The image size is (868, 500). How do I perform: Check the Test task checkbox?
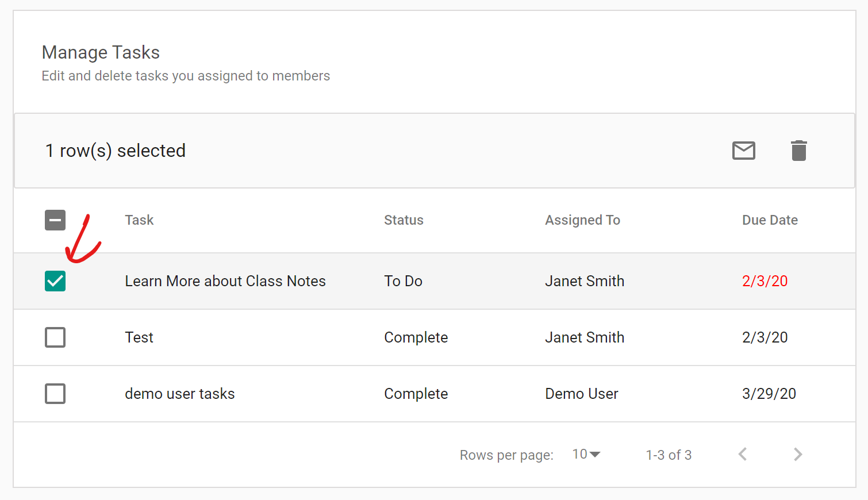point(55,337)
